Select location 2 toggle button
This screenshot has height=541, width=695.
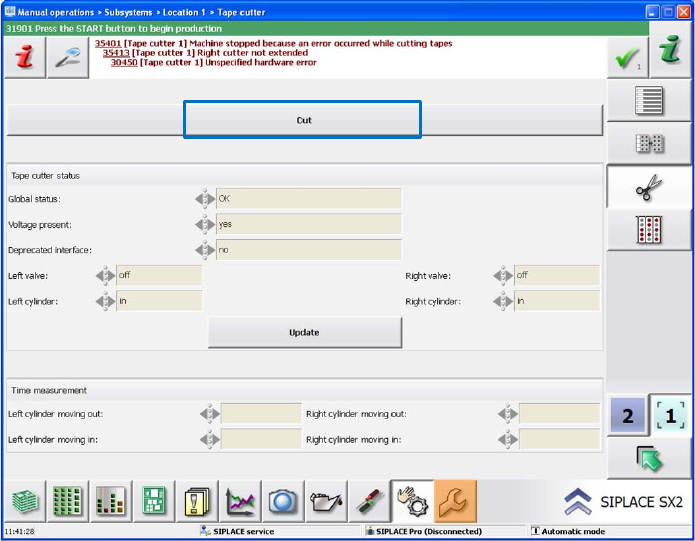tap(628, 415)
